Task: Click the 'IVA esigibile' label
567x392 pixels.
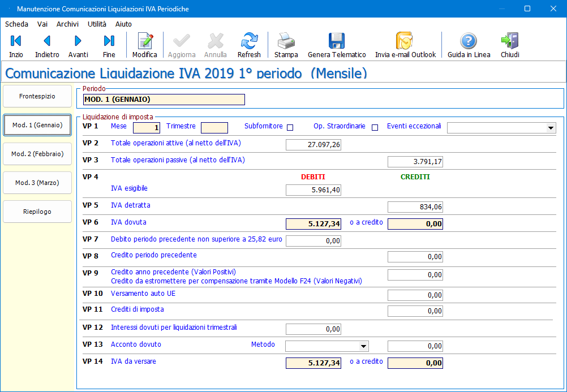Action: [129, 188]
